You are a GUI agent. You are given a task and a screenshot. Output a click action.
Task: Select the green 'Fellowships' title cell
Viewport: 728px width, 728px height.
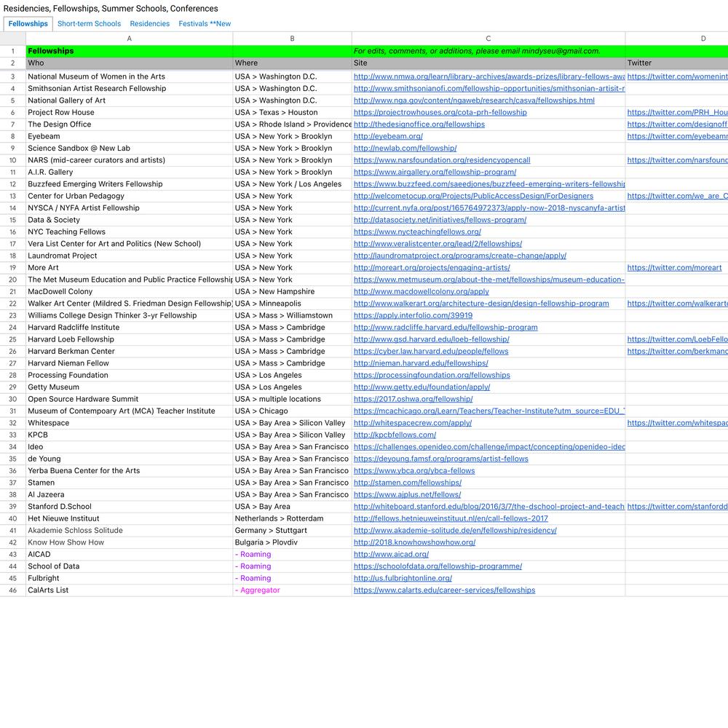click(x=129, y=51)
